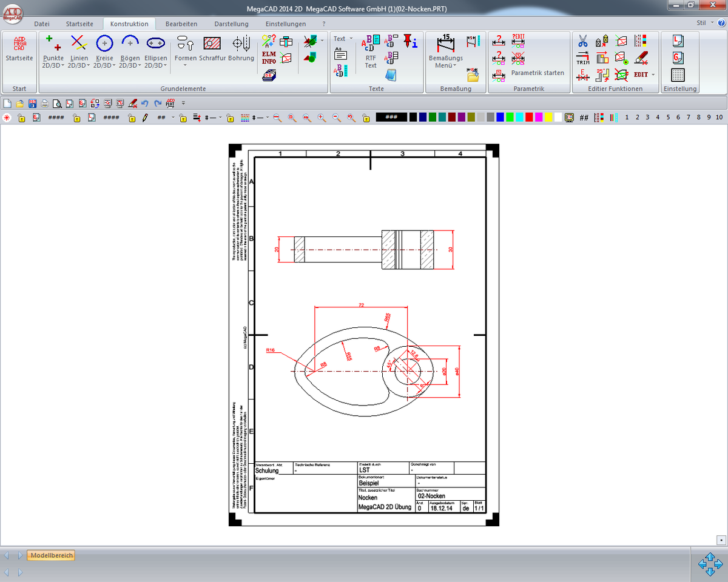The width and height of the screenshot is (728, 582).
Task: Toggle layer number 5
Action: click(668, 118)
